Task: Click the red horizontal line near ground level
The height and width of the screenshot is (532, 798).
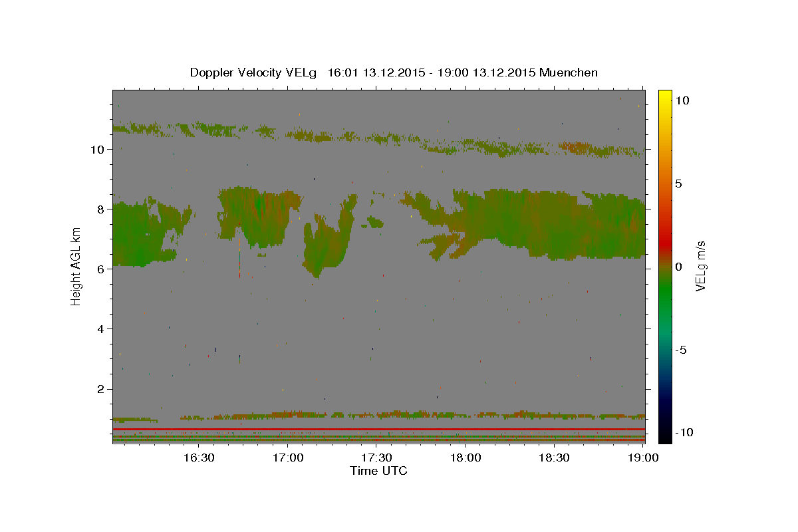Action: 378,430
